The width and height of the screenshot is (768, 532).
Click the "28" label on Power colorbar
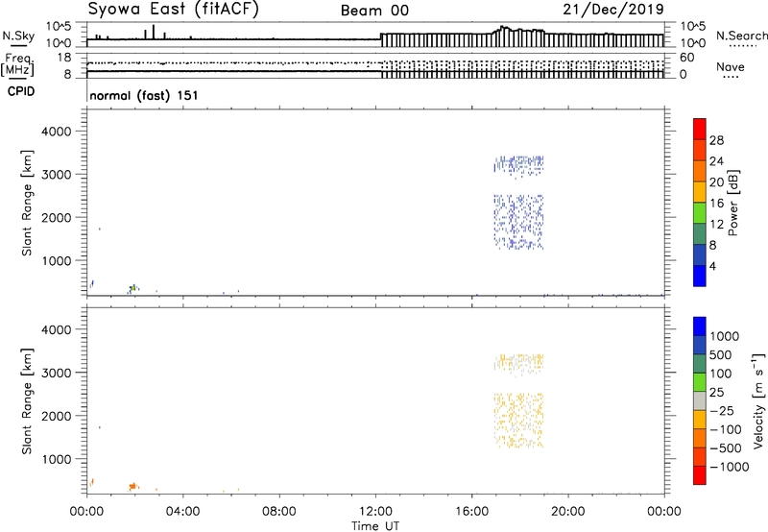716,140
